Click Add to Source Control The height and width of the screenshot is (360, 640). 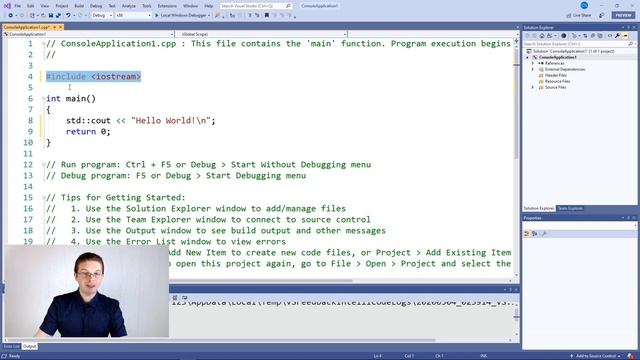[596, 356]
